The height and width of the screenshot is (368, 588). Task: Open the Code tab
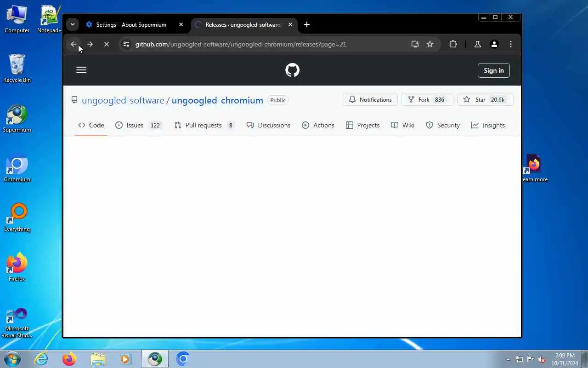click(91, 125)
